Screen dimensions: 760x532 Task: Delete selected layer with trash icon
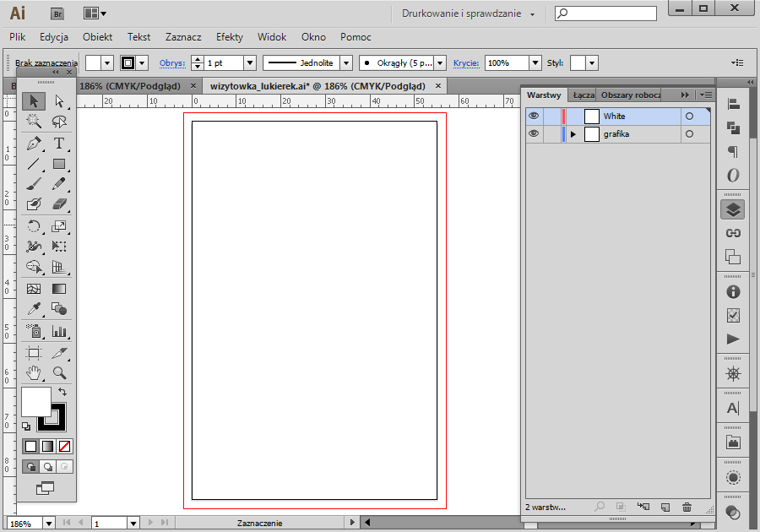[x=687, y=508]
